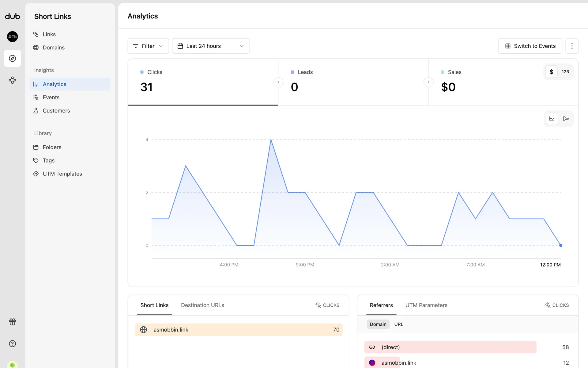Open the workspace avatar switcher
The width and height of the screenshot is (588, 368).
click(x=12, y=36)
